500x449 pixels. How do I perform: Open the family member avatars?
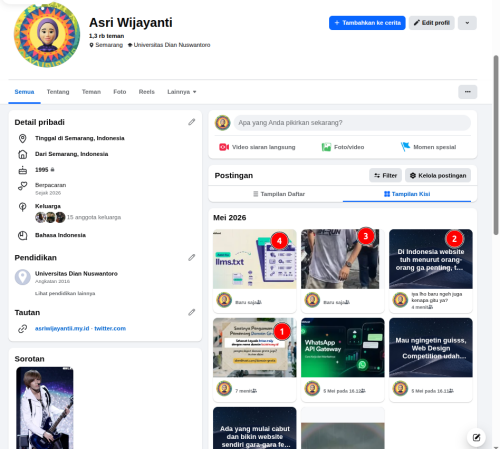[x=50, y=217]
